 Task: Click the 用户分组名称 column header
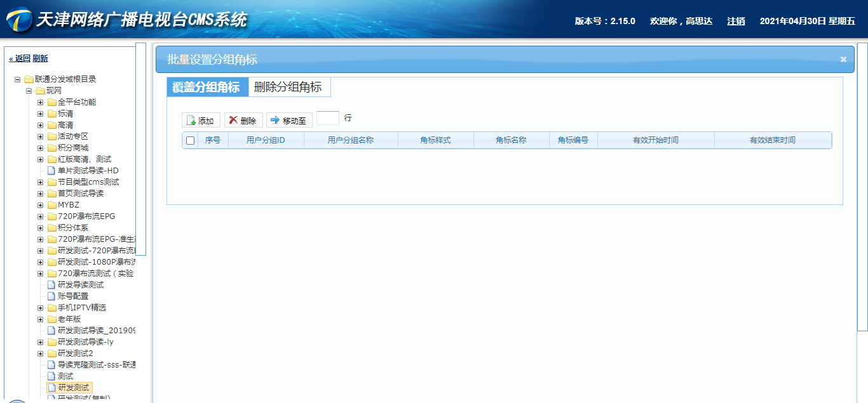click(351, 140)
